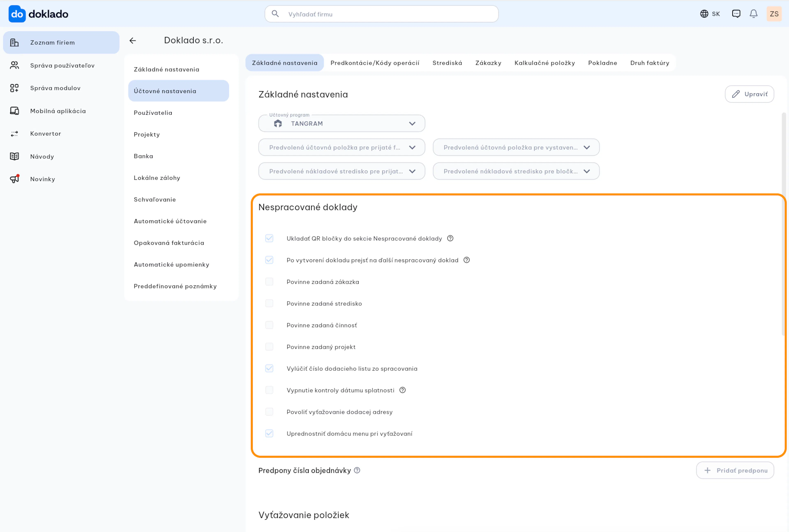The image size is (789, 532).
Task: Click the Pridať predponu button
Action: click(735, 470)
